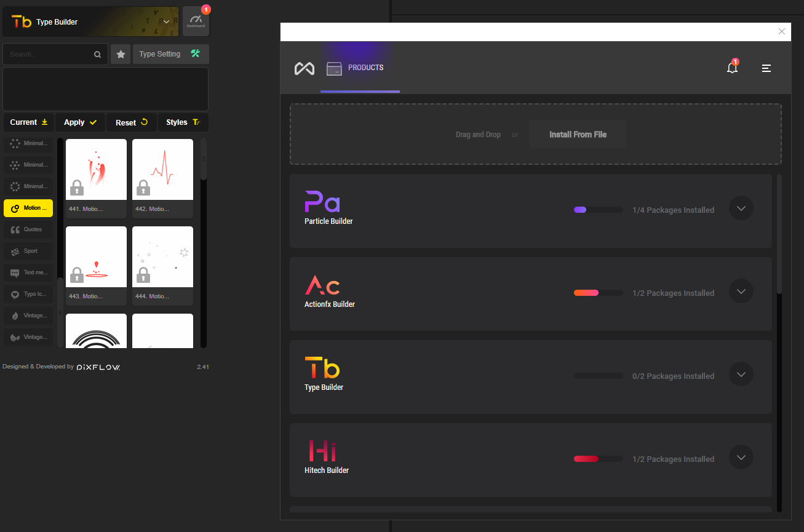Click 0/2 Packages Installed text
Viewport: 804px width, 532px height.
(x=673, y=376)
